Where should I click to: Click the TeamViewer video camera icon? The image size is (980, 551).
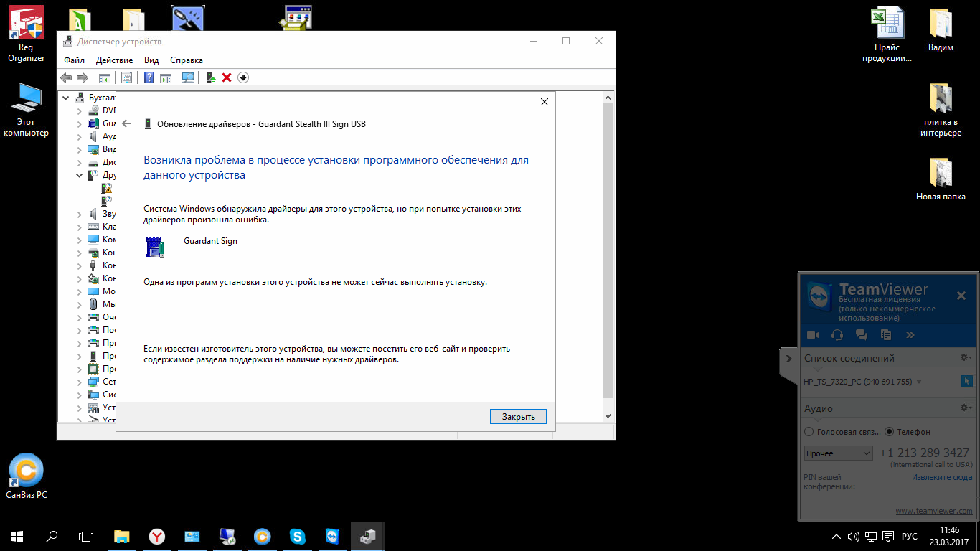pyautogui.click(x=813, y=335)
